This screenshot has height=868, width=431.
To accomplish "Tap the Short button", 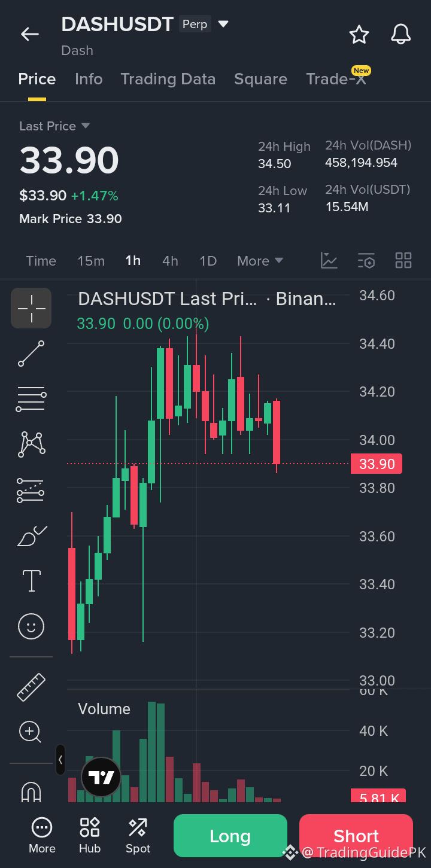I will [356, 836].
